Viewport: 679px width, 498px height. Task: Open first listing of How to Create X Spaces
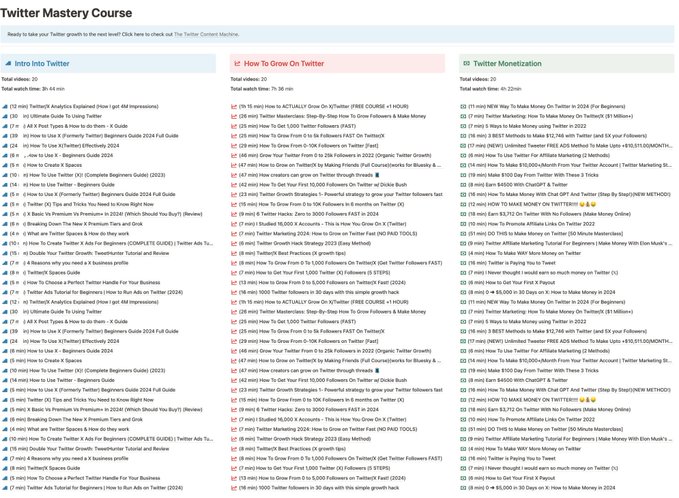(46, 165)
